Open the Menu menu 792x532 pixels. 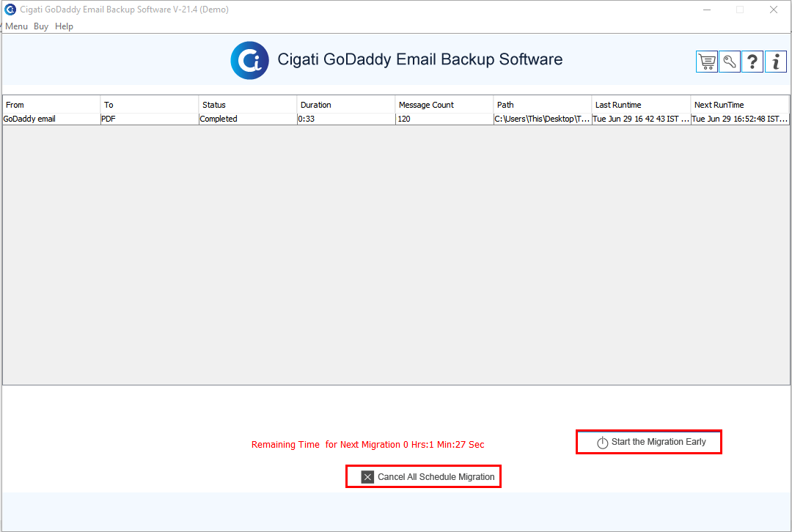(x=17, y=26)
